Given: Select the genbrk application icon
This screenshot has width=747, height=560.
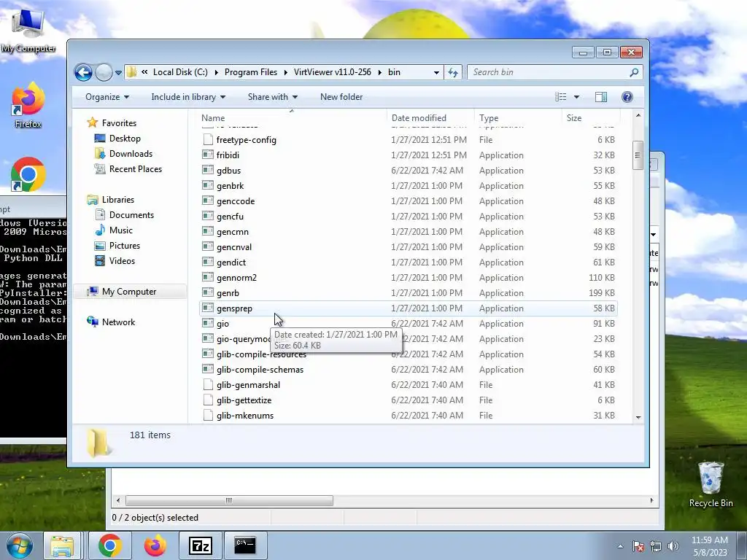Looking at the screenshot, I should pos(207,185).
